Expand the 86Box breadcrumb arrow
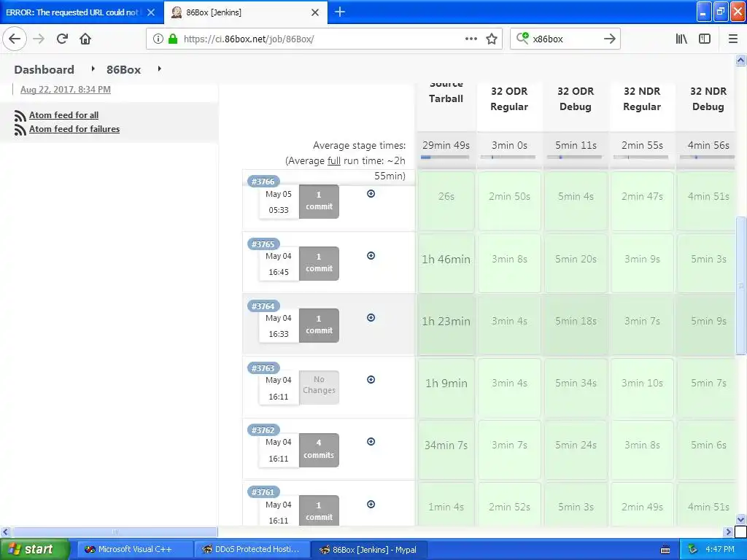747x560 pixels. (x=160, y=69)
